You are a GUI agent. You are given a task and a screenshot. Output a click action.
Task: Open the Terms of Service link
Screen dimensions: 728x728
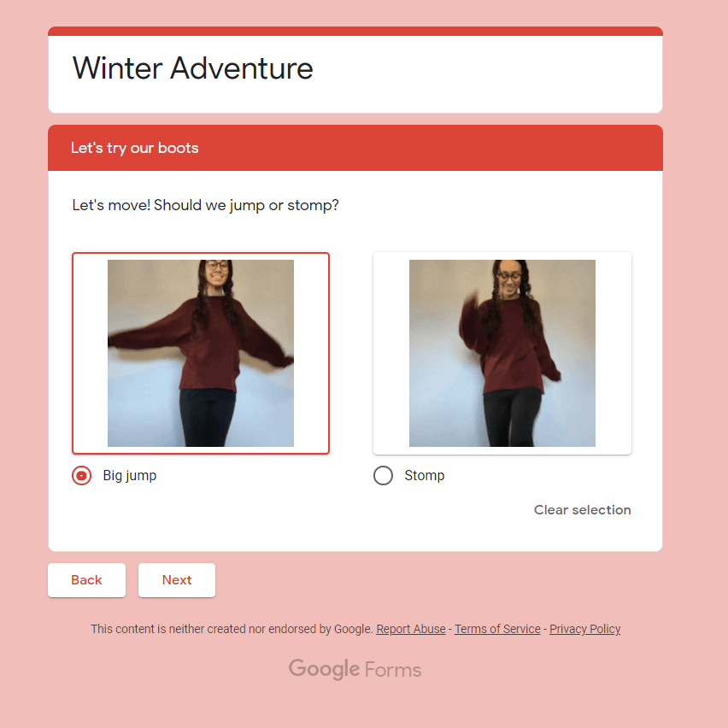pyautogui.click(x=497, y=629)
